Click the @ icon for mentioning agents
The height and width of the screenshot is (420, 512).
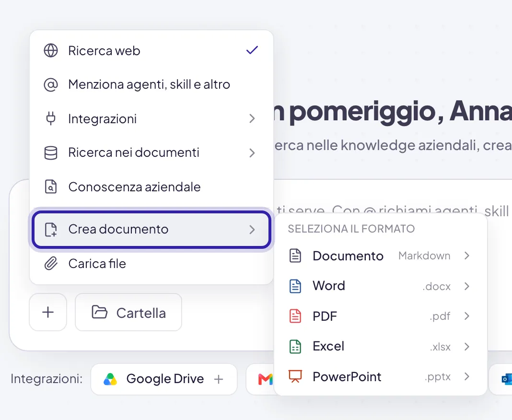coord(51,84)
